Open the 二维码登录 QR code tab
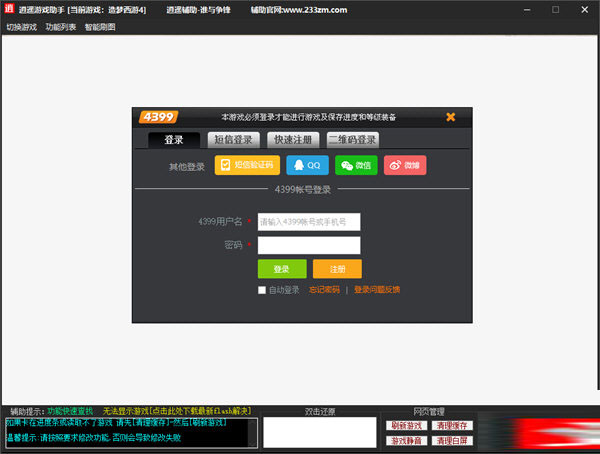 tap(353, 140)
